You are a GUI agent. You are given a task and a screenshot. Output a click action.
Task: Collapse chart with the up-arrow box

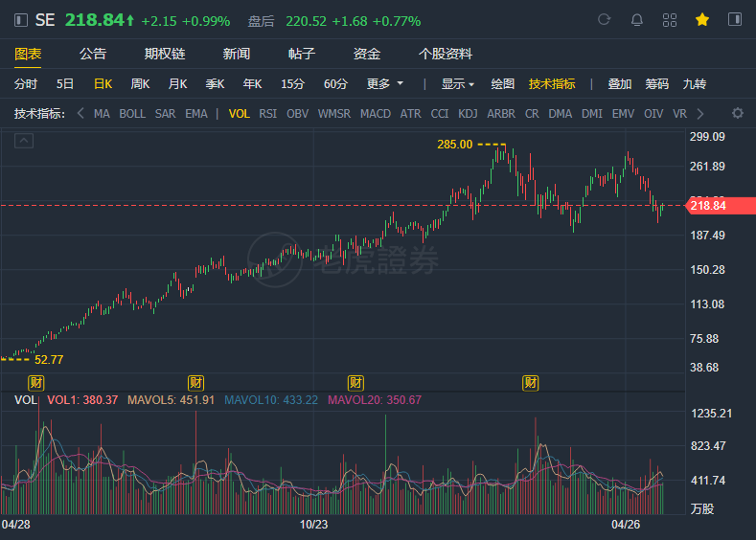pos(24,141)
